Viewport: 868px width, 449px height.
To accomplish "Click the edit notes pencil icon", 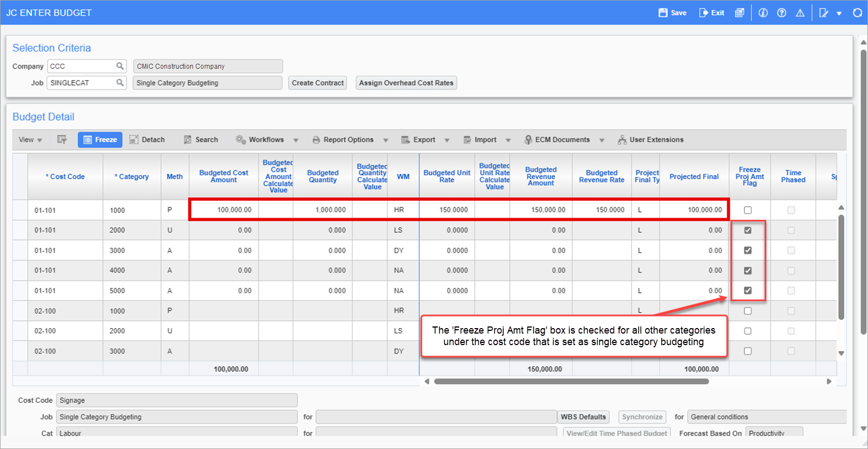I will pyautogui.click(x=823, y=13).
